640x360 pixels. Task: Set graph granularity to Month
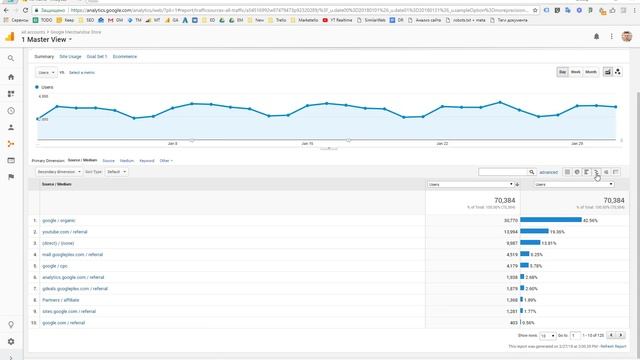pyautogui.click(x=591, y=72)
